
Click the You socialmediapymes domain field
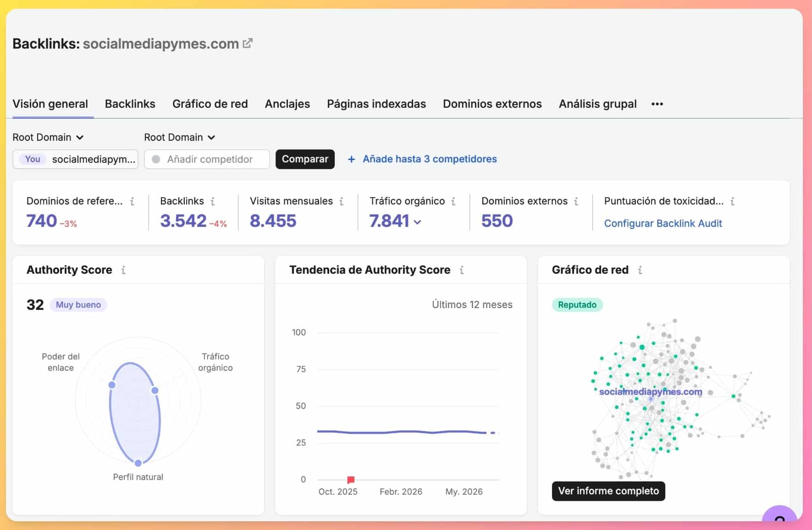(x=76, y=159)
